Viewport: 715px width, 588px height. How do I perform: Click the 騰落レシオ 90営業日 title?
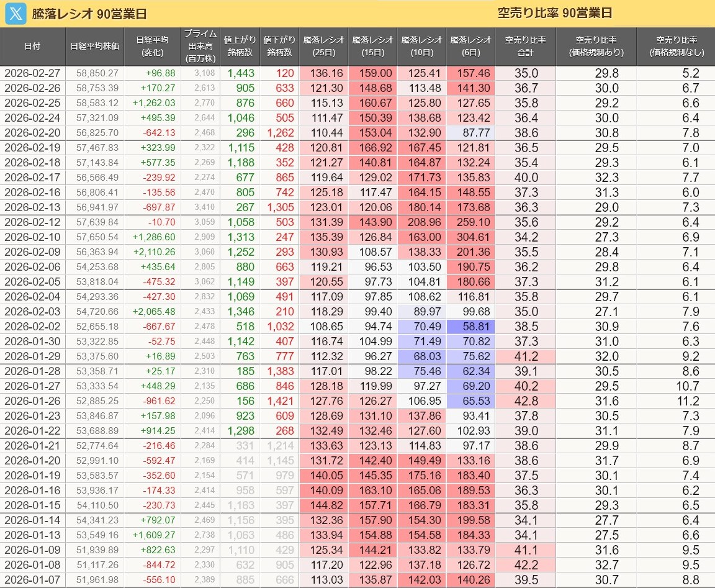[89, 15]
